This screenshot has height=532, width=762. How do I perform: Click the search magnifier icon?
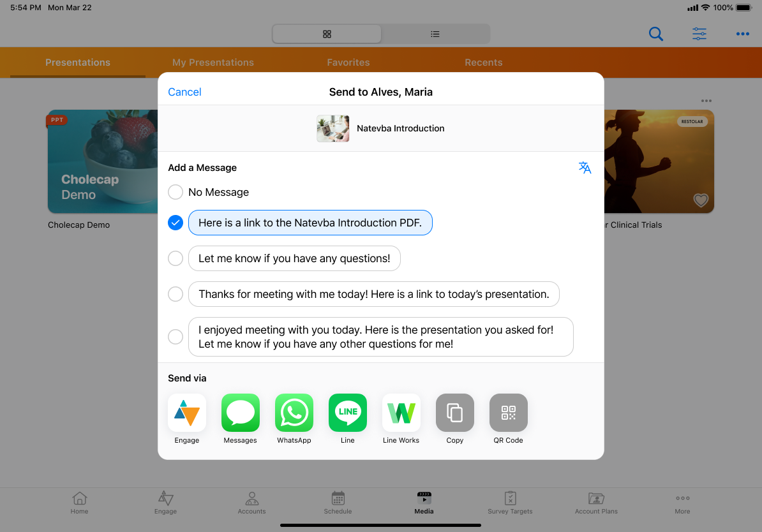[x=656, y=34]
